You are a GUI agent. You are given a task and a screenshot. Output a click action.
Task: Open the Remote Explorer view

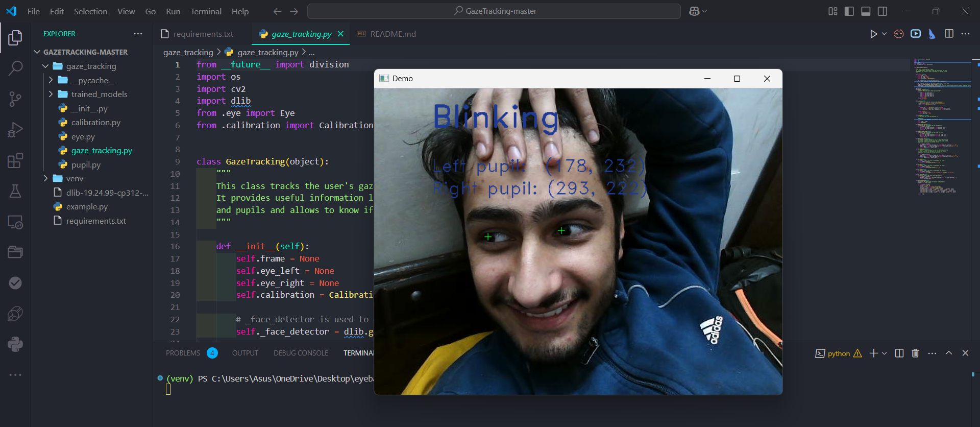15,222
